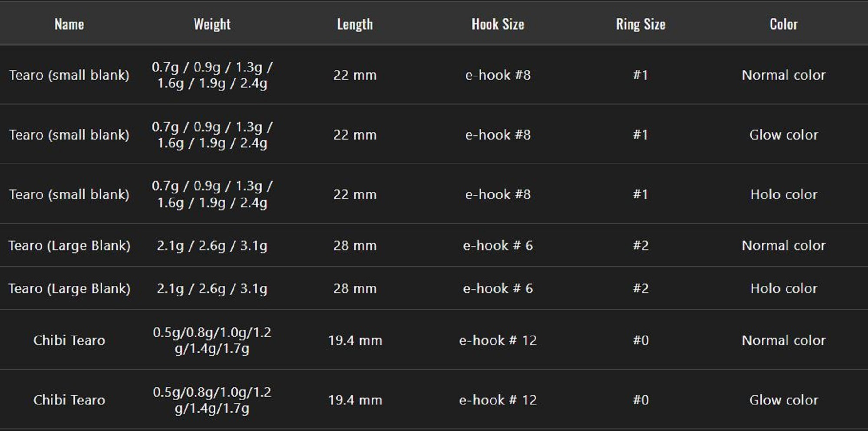This screenshot has height=431, width=868.
Task: Click the Hook Size column header
Action: pyautogui.click(x=498, y=24)
